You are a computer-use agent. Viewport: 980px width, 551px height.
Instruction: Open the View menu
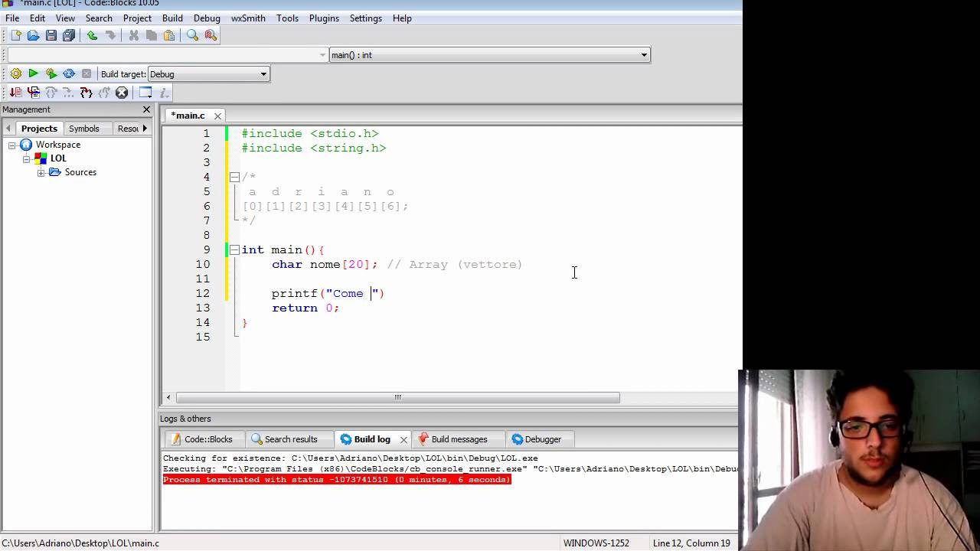pos(65,18)
